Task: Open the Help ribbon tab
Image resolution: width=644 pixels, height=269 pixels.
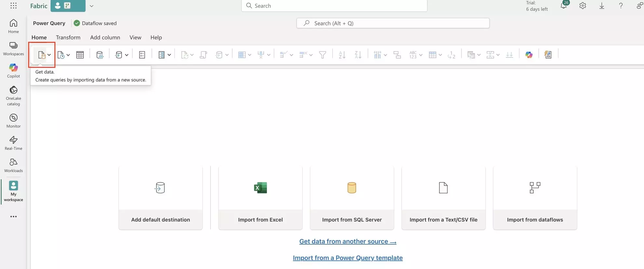Action: click(156, 37)
